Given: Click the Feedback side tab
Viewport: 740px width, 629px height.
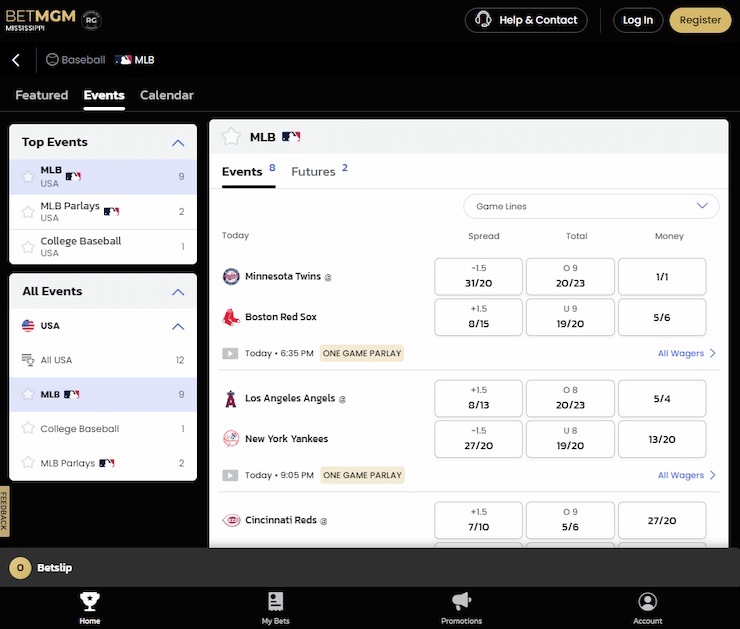Looking at the screenshot, I should pyautogui.click(x=4, y=511).
